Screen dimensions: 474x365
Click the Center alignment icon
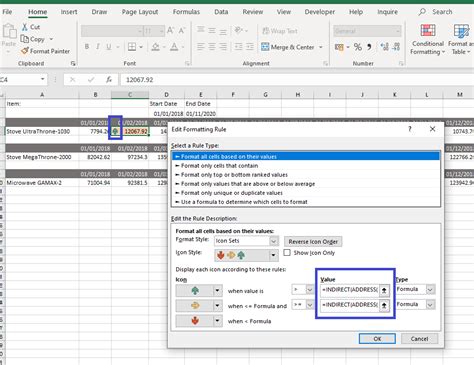tap(212, 47)
